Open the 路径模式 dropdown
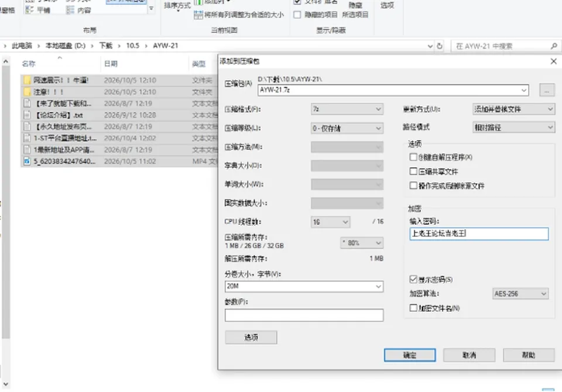This screenshot has height=392, width=562. [x=513, y=127]
